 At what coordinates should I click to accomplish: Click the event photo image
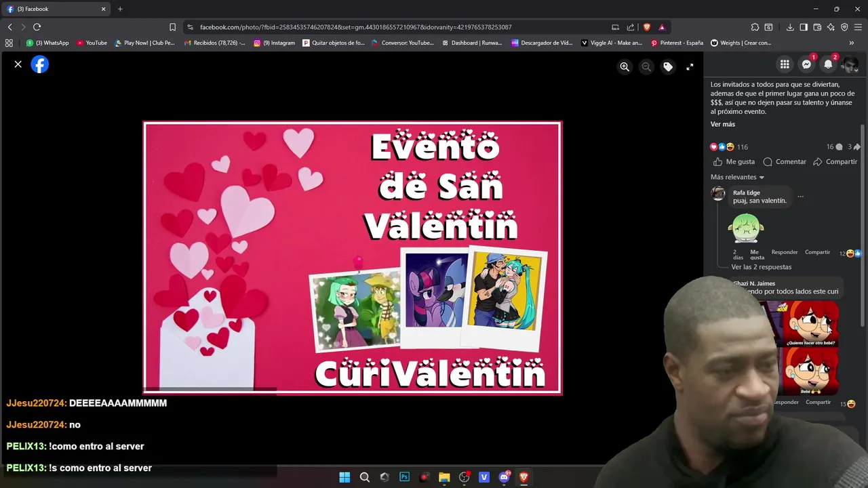(x=352, y=258)
